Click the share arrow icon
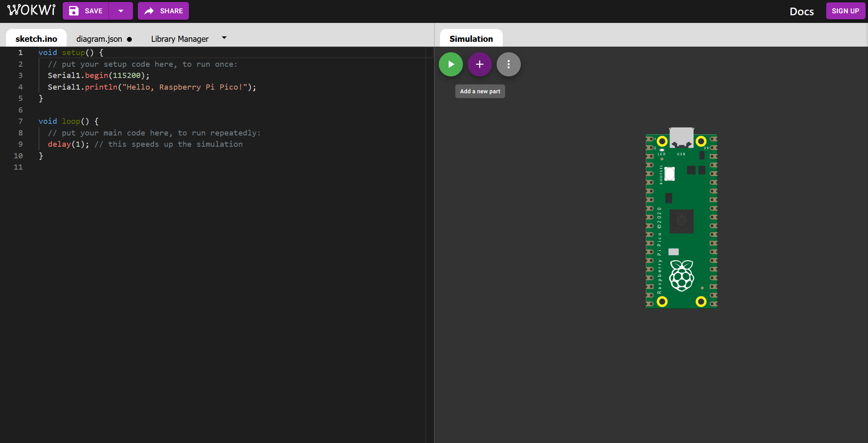 (x=149, y=11)
